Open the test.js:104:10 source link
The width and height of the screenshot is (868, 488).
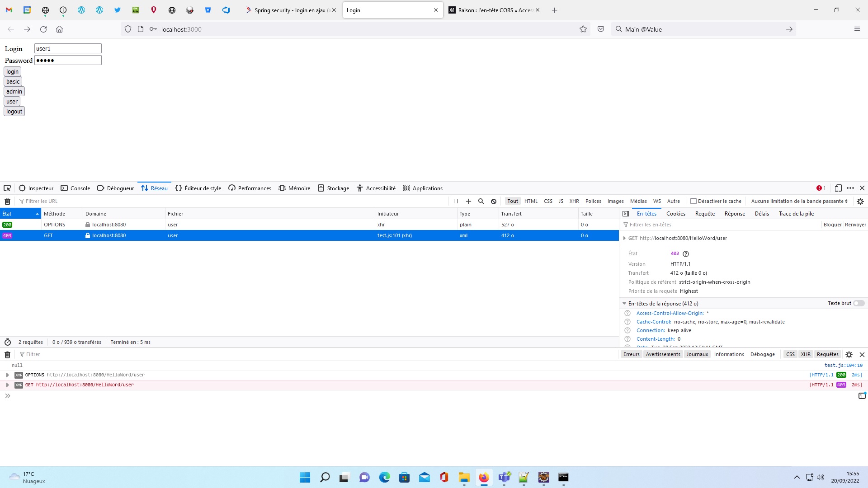click(843, 366)
